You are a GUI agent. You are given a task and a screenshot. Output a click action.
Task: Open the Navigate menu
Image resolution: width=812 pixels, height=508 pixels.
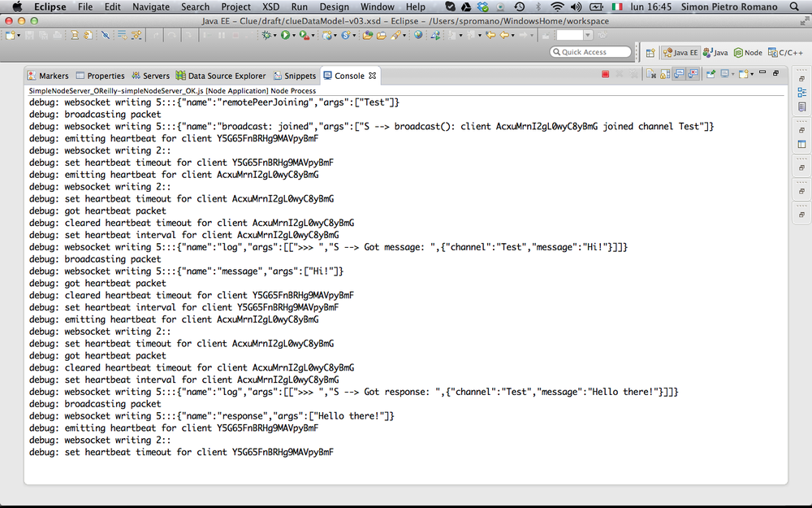coord(150,7)
